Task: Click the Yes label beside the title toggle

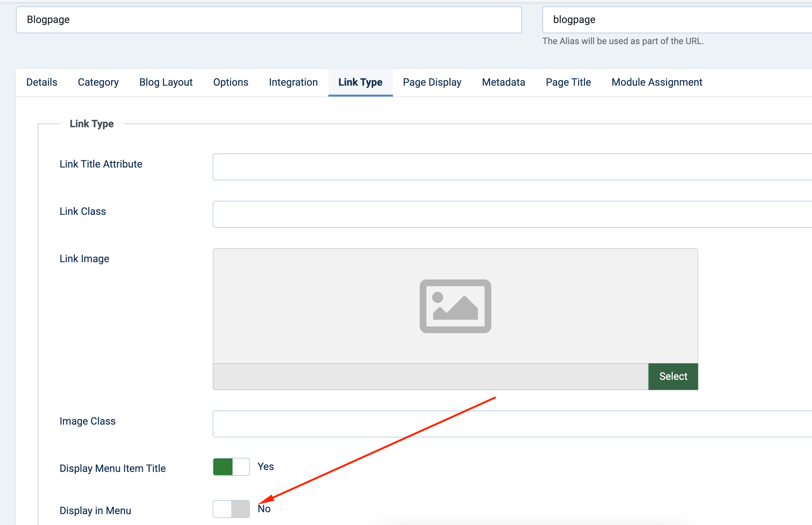Action: (x=265, y=466)
